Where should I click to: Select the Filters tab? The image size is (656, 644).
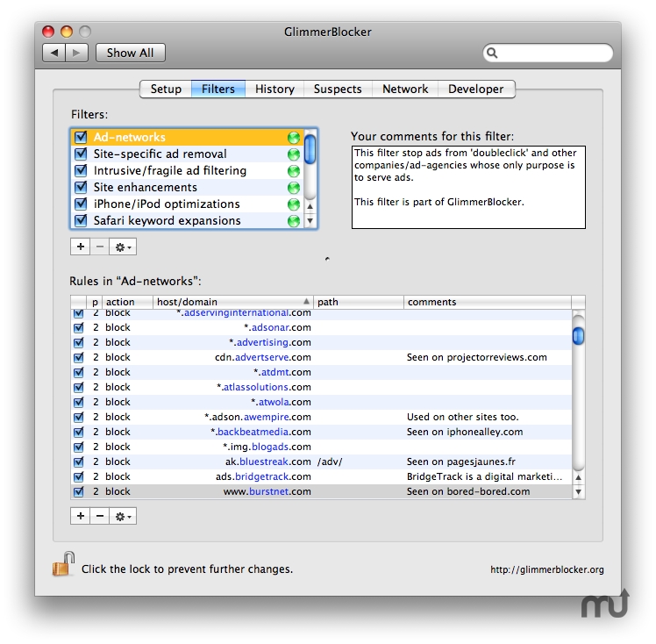coord(218,89)
